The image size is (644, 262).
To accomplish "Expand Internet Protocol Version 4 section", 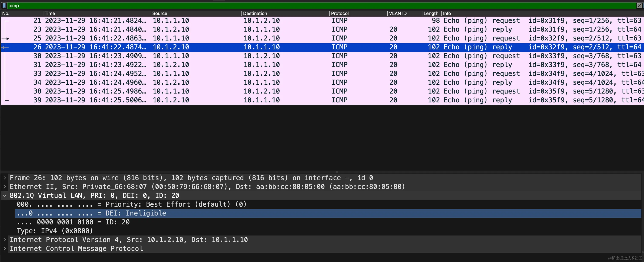I will coord(5,240).
